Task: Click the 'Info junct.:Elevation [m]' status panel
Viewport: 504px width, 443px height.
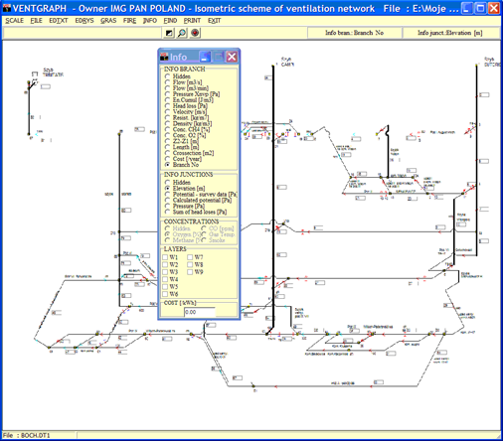Action: 450,33
